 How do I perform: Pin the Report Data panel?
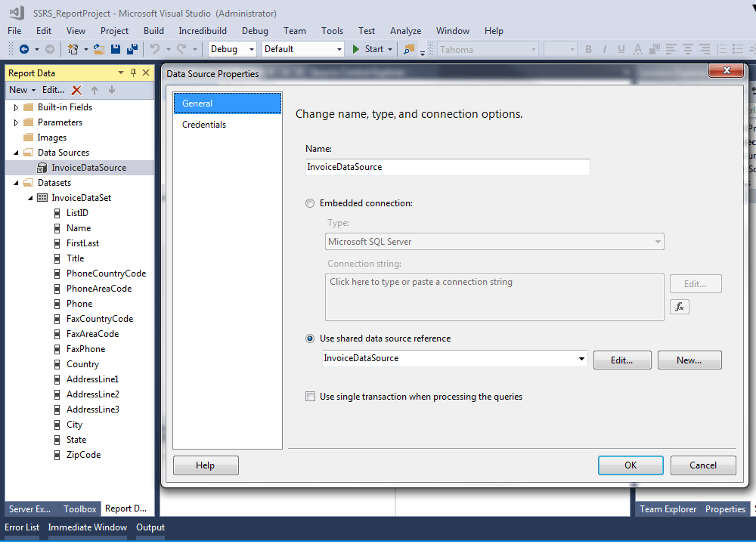[133, 73]
